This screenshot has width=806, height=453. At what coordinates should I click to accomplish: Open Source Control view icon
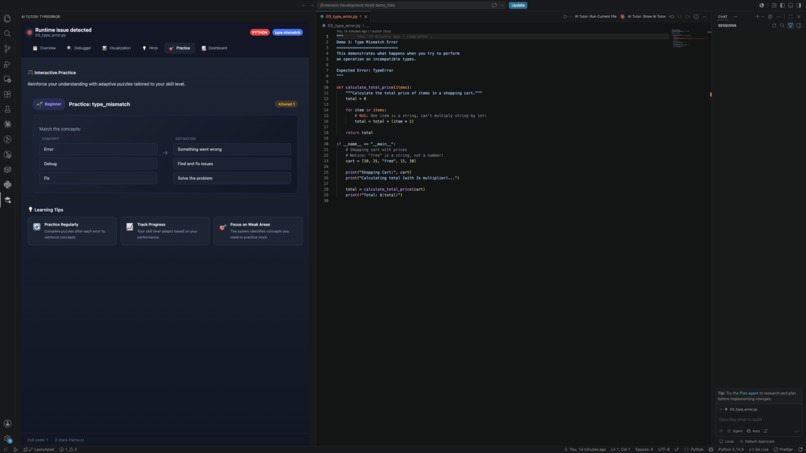point(7,49)
